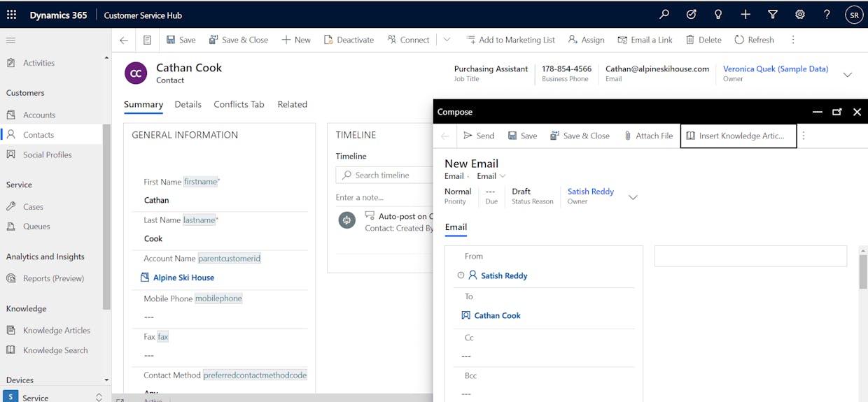The height and width of the screenshot is (402, 868).
Task: Open the Email form selector dropdown
Action: click(x=491, y=176)
